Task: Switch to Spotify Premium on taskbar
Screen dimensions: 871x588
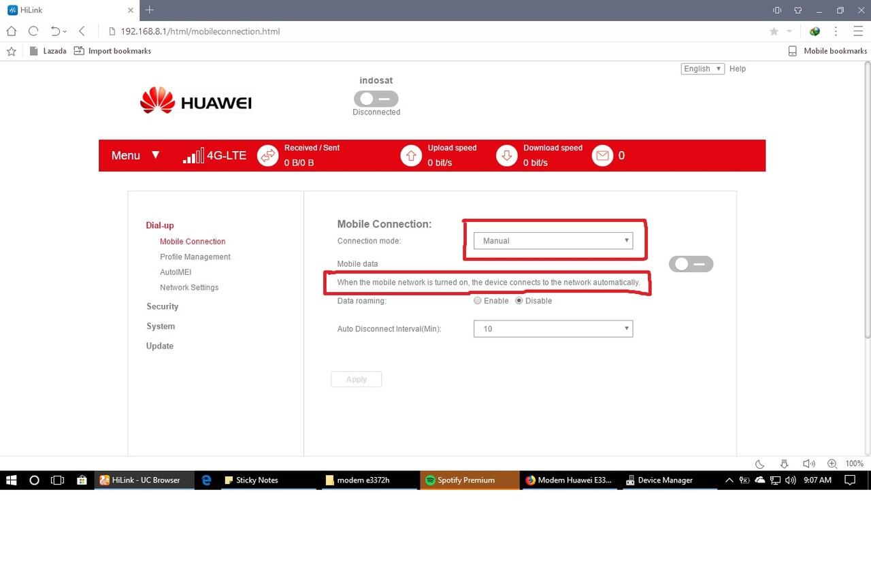Action: click(469, 480)
